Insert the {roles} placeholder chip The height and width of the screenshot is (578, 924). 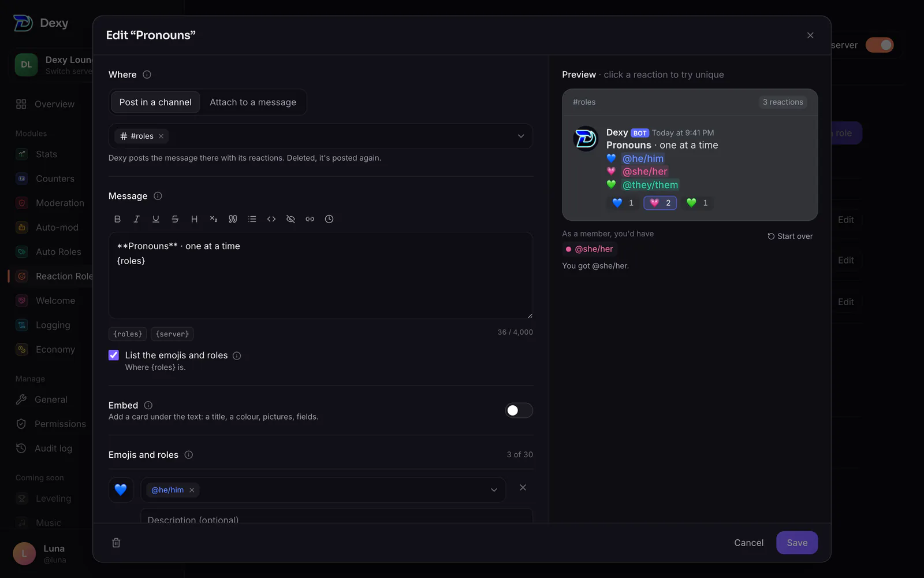pyautogui.click(x=128, y=334)
